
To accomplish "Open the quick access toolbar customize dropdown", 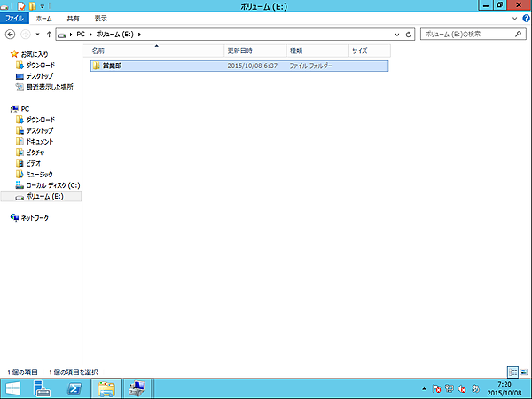I will (x=43, y=6).
